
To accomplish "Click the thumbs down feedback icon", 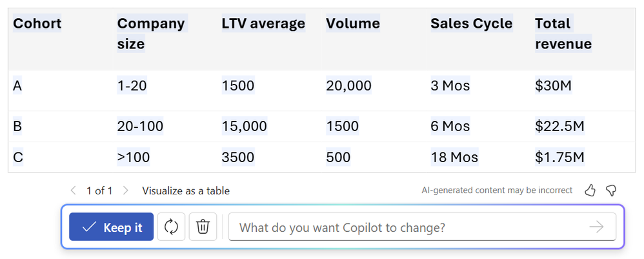I will (610, 191).
